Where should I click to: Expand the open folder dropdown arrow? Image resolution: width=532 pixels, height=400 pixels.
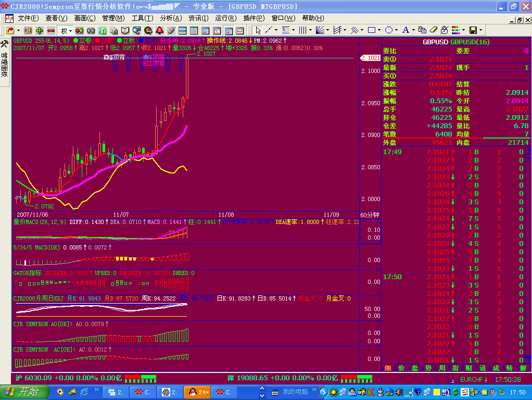pos(18,31)
